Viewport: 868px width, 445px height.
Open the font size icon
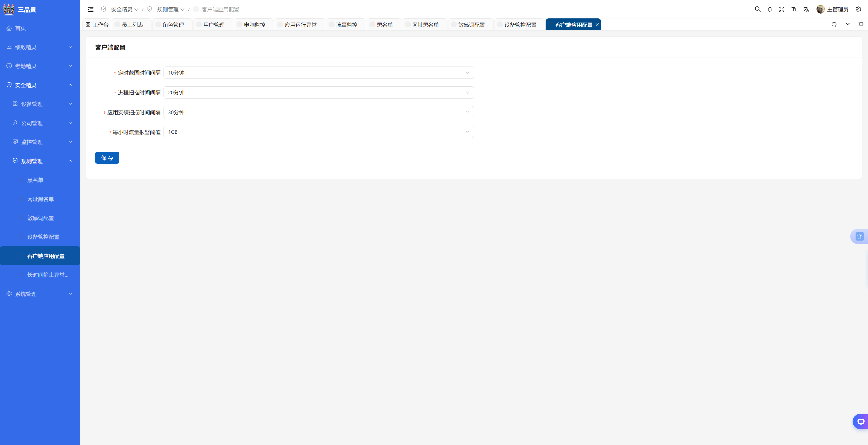pos(794,9)
